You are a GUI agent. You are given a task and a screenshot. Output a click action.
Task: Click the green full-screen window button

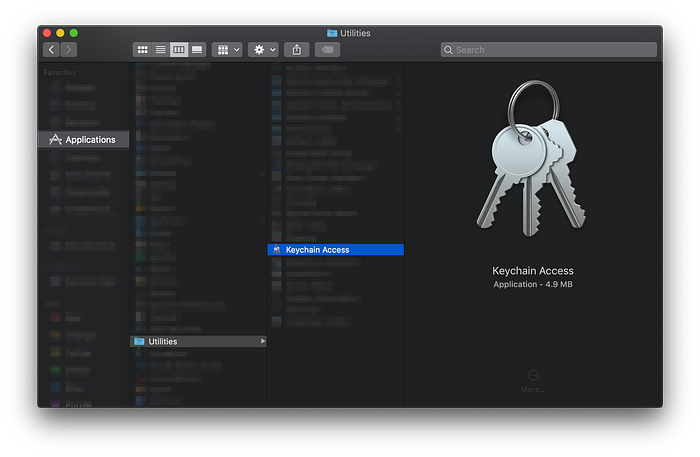pyautogui.click(x=74, y=33)
